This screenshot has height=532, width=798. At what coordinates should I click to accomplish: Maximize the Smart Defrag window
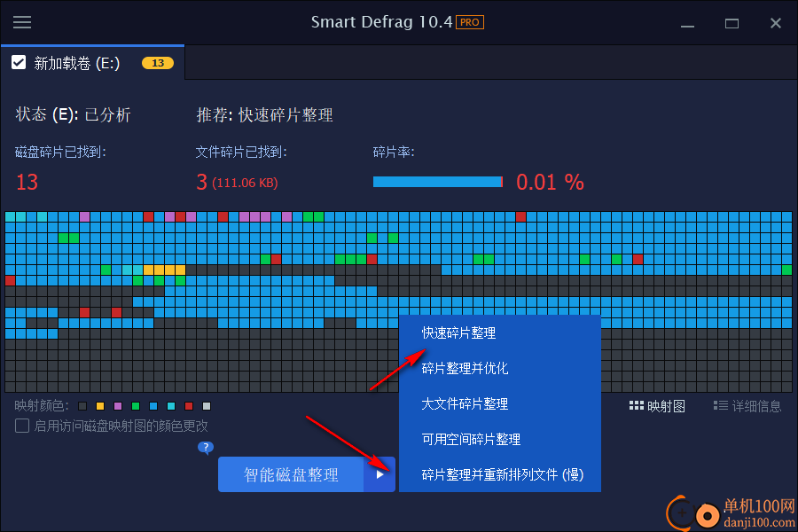(731, 23)
